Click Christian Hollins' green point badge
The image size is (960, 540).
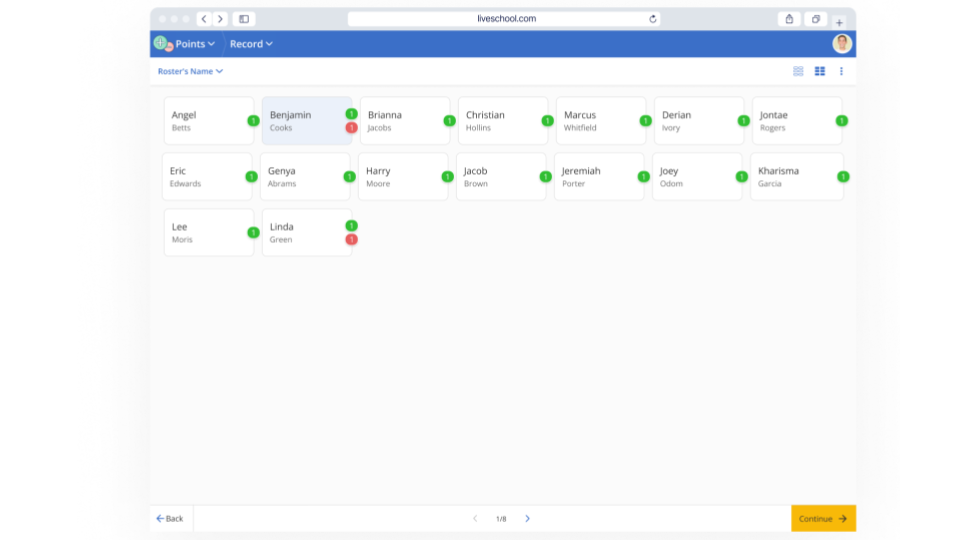click(x=547, y=121)
